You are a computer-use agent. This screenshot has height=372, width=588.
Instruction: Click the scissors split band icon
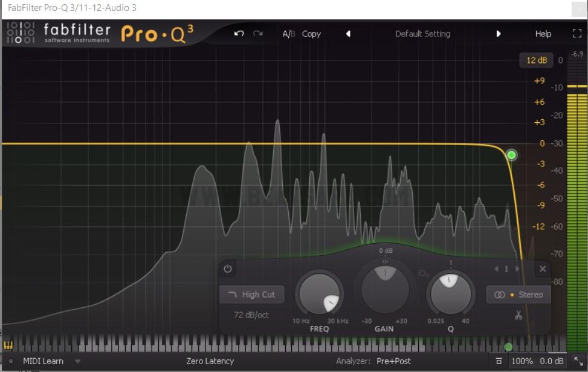(x=519, y=315)
